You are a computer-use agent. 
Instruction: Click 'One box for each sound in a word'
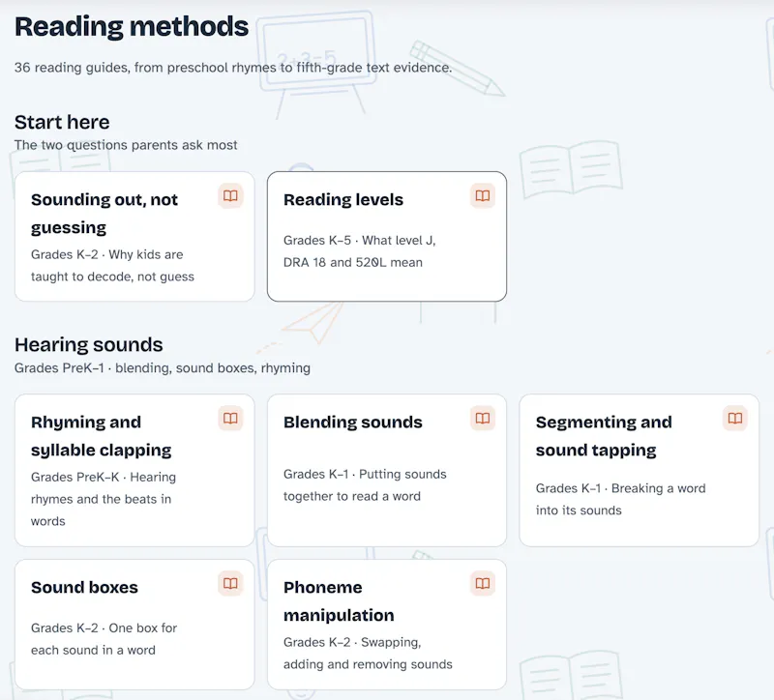click(104, 639)
